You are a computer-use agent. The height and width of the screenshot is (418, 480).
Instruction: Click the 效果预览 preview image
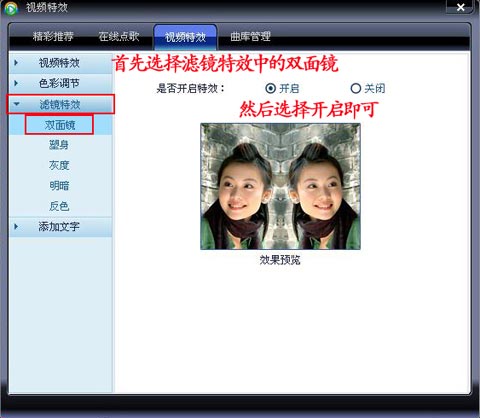(280, 186)
